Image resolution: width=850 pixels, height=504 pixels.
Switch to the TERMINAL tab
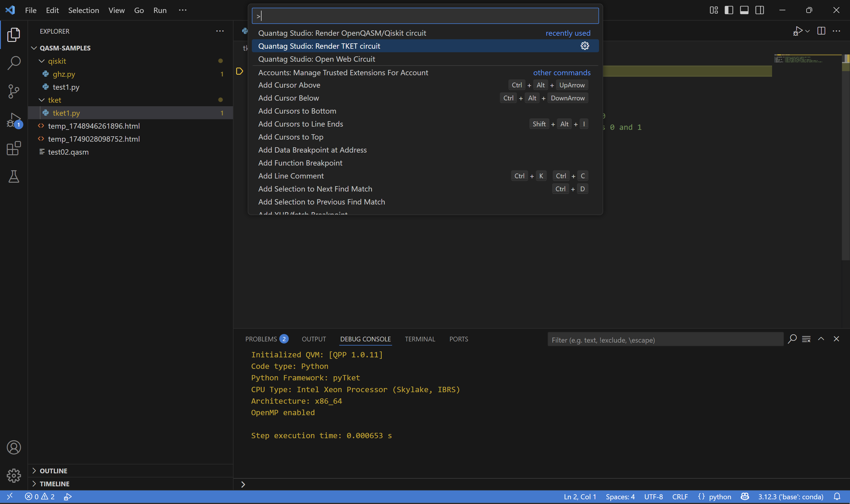click(x=420, y=339)
